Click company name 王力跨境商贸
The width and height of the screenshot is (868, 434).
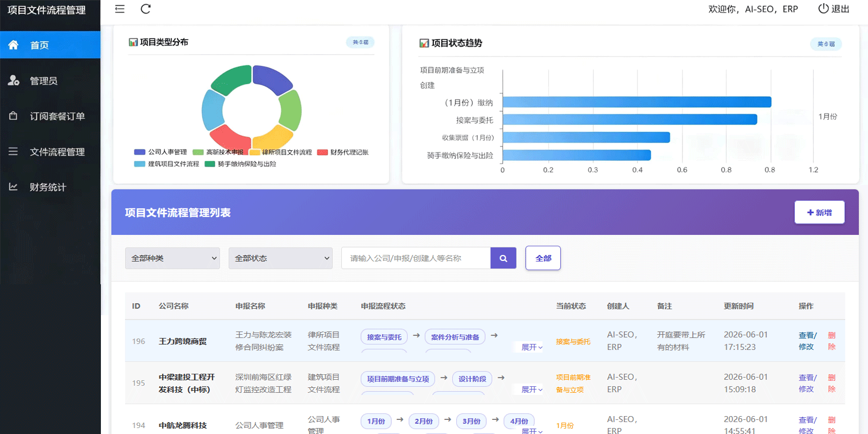tap(183, 341)
